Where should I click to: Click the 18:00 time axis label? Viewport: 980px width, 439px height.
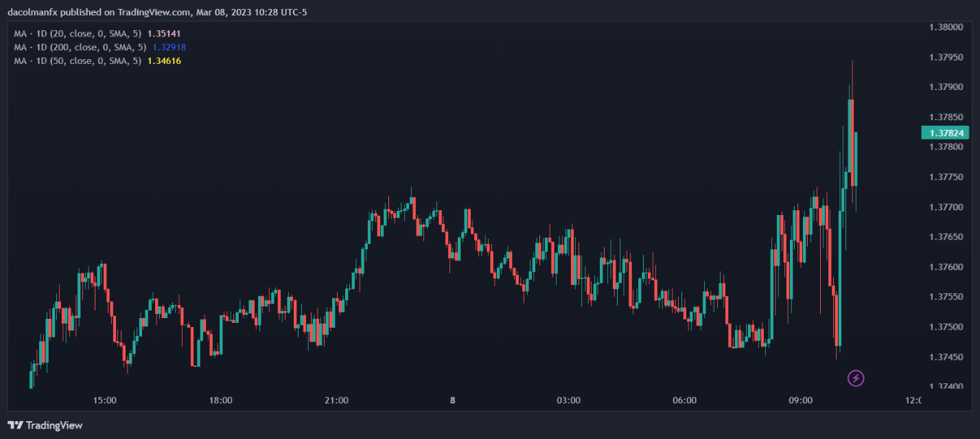click(220, 401)
